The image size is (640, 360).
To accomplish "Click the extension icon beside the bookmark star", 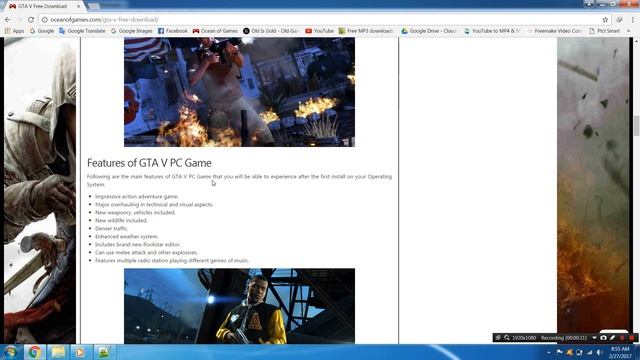I will (x=619, y=20).
